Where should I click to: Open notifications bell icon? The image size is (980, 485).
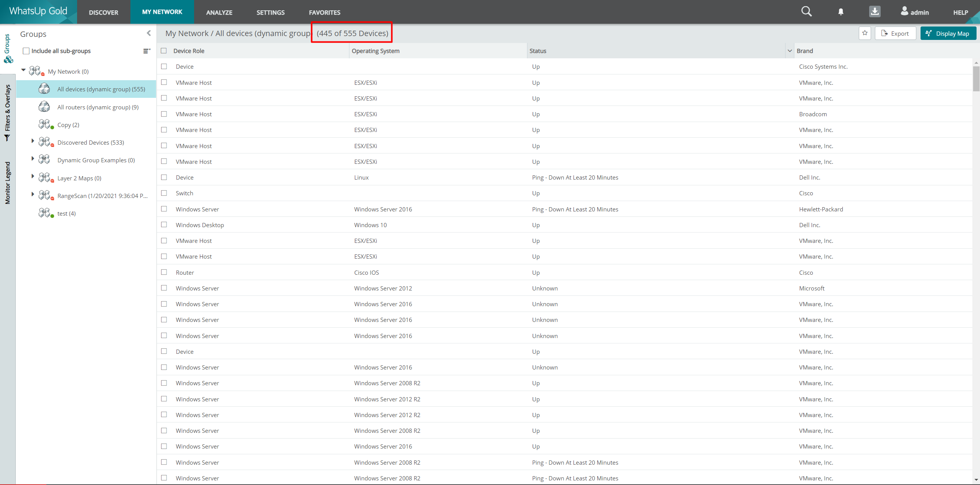841,12
